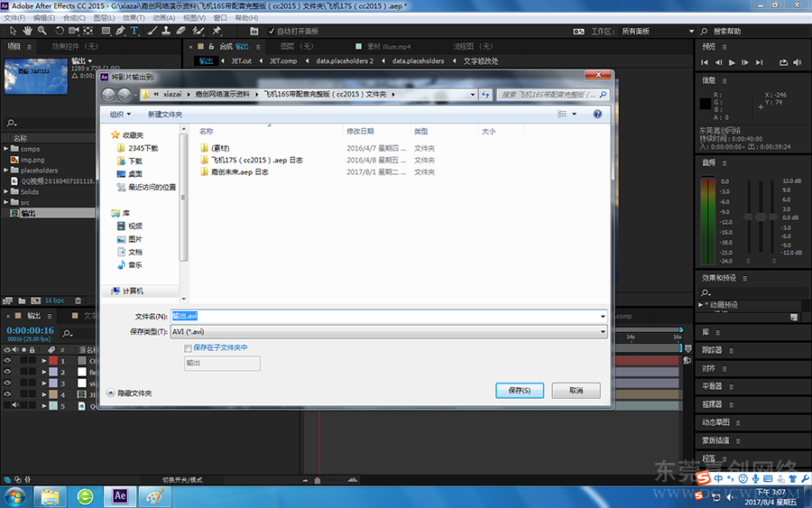This screenshot has height=508, width=812.
Task: Click the audio level slider handle
Action: click(x=761, y=217)
